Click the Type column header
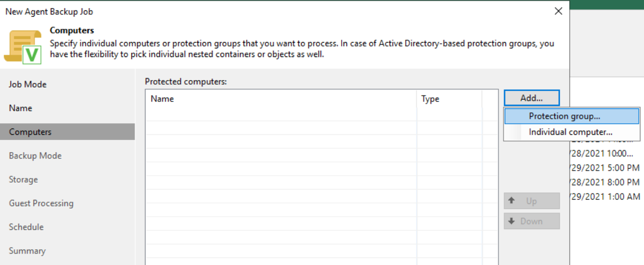644x265 pixels. pyautogui.click(x=449, y=99)
